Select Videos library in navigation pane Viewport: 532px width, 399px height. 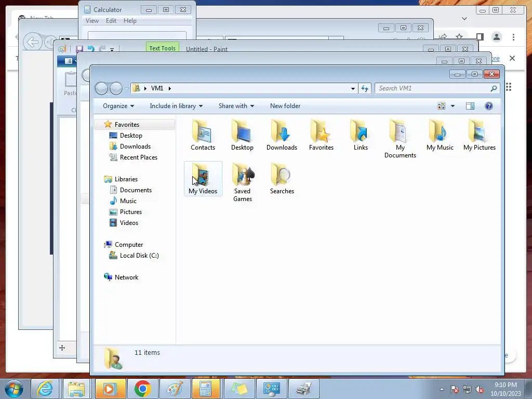pos(129,222)
